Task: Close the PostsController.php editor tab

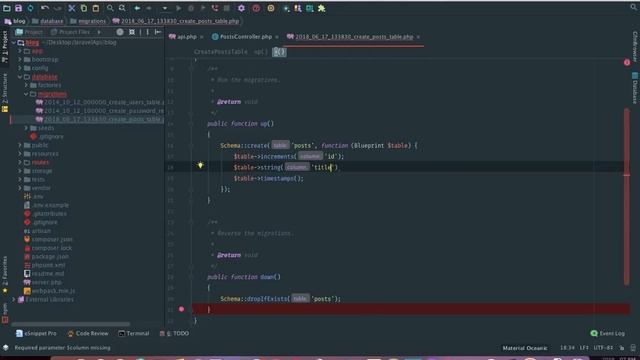Action: tap(277, 37)
